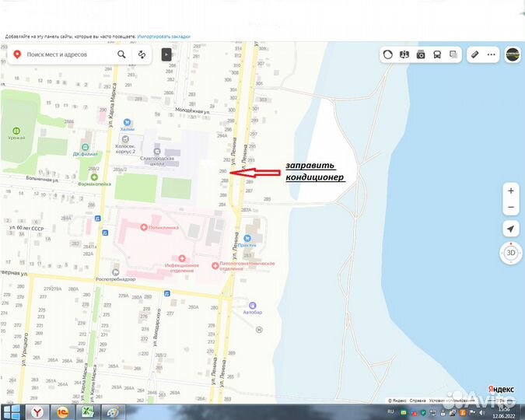Toggle the map bookmarks icon in toolbar
Viewport: 525px width, 420px height.
click(404, 54)
